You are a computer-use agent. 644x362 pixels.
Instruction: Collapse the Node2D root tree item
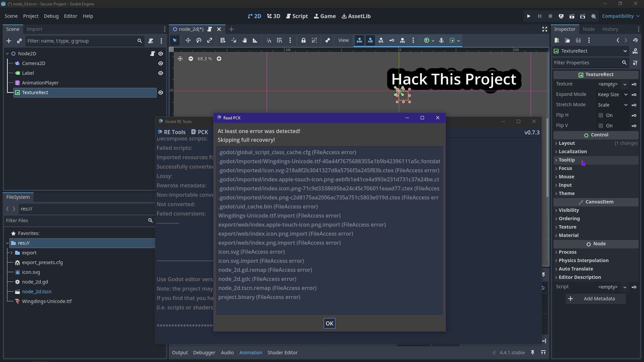[7, 54]
